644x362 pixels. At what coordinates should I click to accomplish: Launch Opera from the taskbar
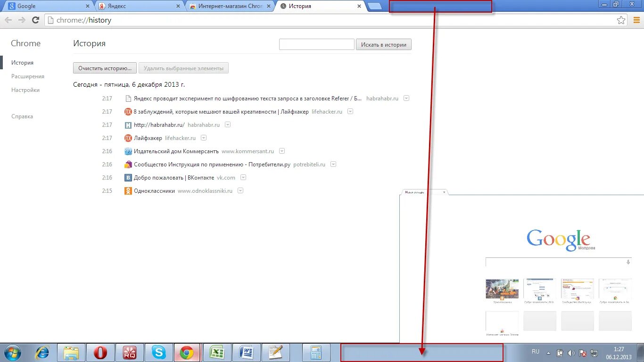point(100,353)
